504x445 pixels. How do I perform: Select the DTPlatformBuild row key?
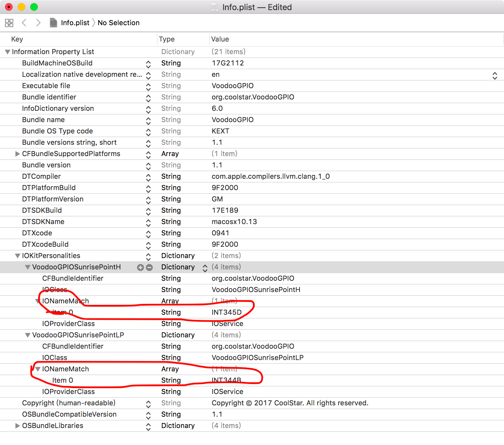point(49,188)
